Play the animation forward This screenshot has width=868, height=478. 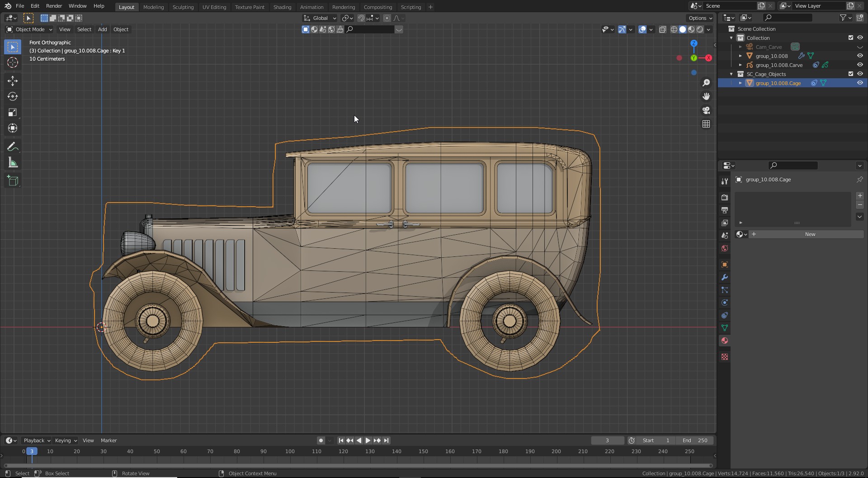click(x=368, y=440)
